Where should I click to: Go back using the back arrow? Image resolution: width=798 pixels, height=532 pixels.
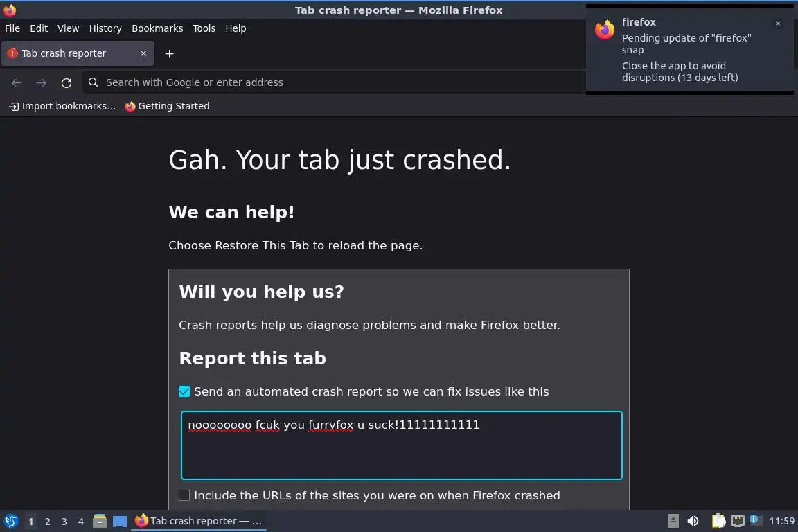tap(17, 82)
